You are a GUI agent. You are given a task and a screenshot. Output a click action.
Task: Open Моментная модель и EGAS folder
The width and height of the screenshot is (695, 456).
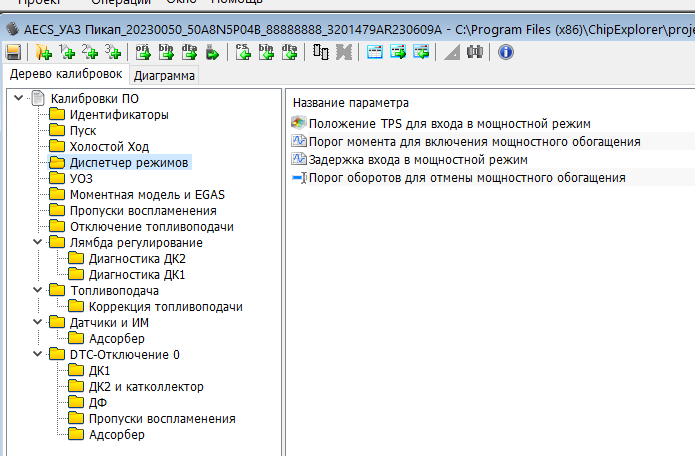(x=142, y=194)
